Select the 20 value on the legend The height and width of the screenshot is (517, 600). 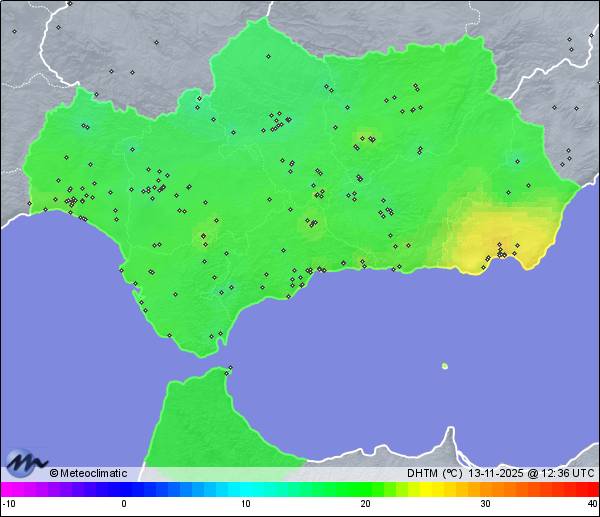pos(366,504)
